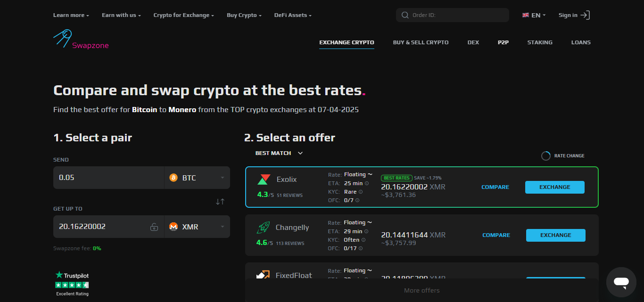Open the BTC send currency dropdown
644x302 pixels.
click(197, 178)
